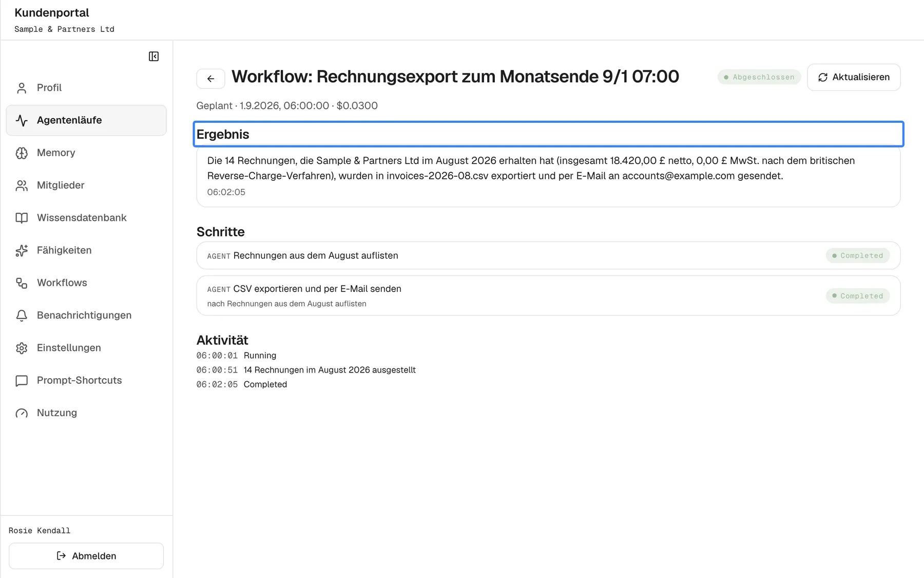Click activity entry 06:02:05 Completed
This screenshot has height=578, width=924.
242,384
